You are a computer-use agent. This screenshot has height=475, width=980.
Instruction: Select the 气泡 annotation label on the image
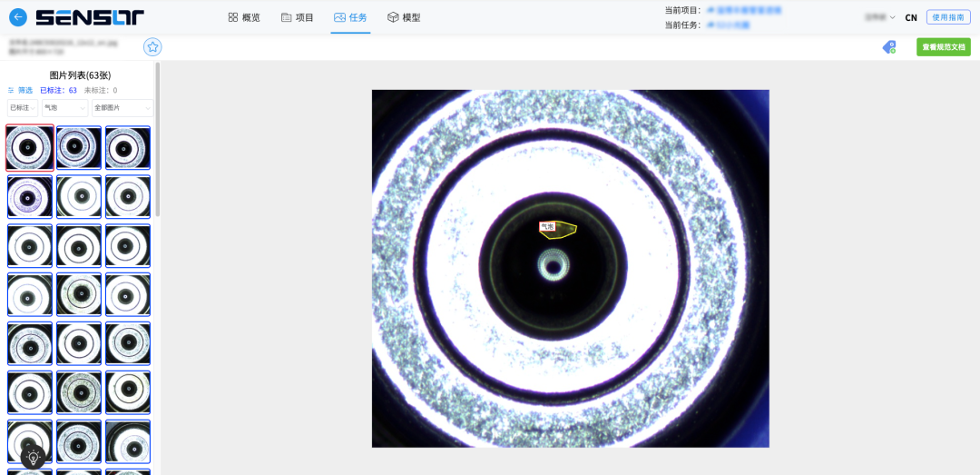(x=547, y=226)
